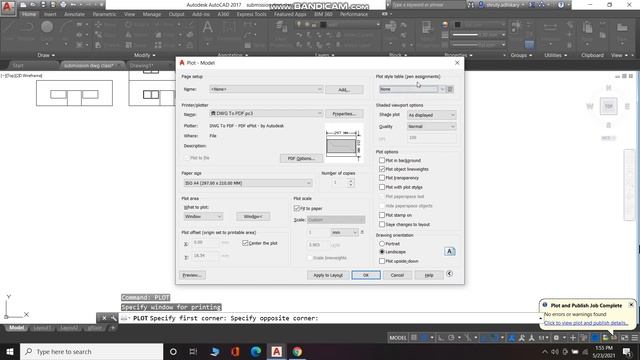Turn on Plot stamp on checkbox
This screenshot has width=640, height=360.
[x=382, y=215]
